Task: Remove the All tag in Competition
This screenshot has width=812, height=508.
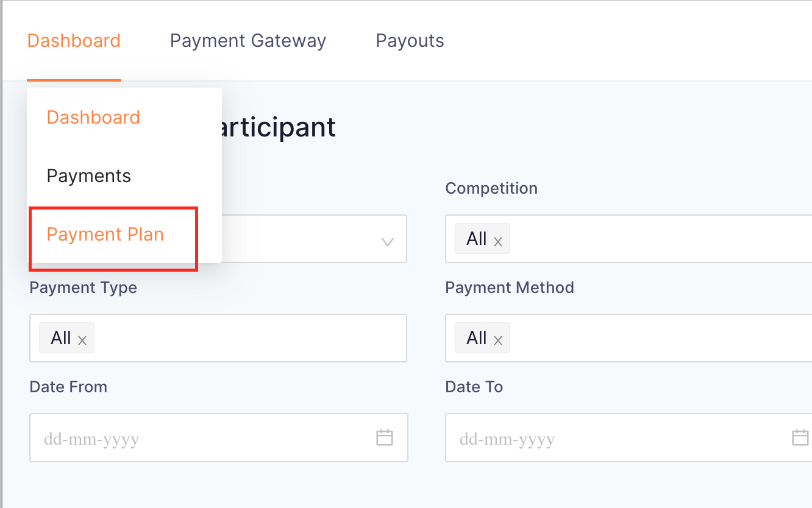Action: 498,242
